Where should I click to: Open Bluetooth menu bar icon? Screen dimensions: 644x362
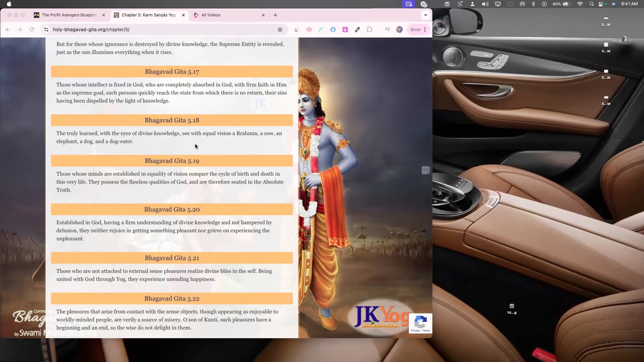click(x=533, y=4)
